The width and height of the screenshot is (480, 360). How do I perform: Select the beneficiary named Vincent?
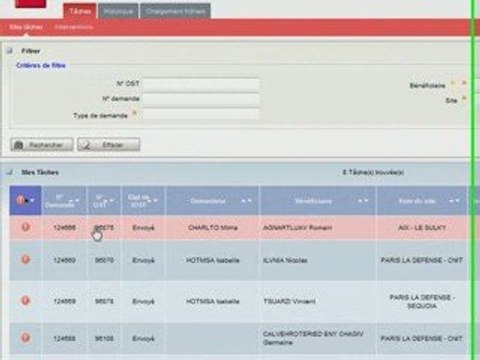click(x=289, y=301)
